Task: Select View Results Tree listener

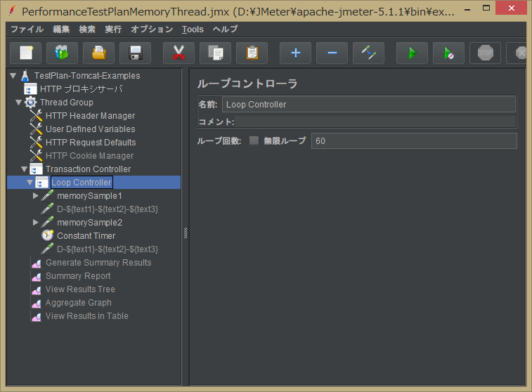Action: click(80, 289)
